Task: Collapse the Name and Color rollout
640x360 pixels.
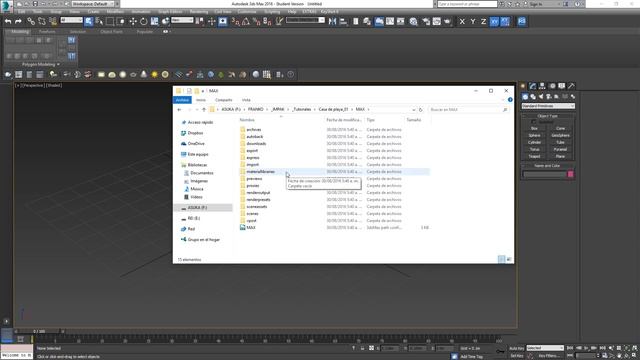Action: [547, 166]
